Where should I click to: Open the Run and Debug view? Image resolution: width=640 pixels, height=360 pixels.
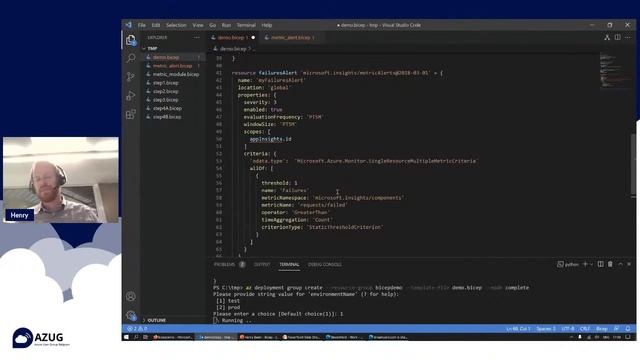tap(131, 96)
